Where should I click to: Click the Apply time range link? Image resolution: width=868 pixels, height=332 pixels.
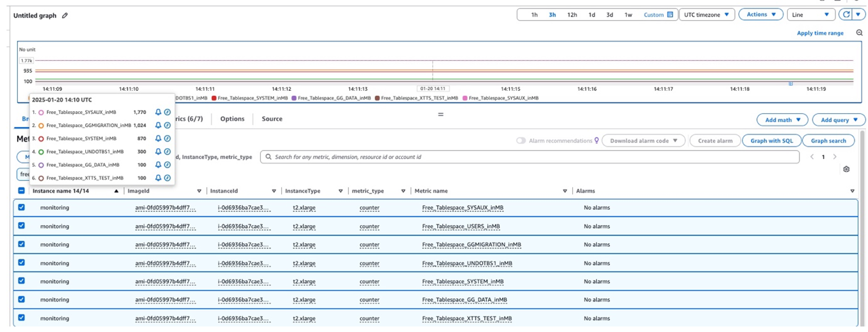click(x=820, y=33)
